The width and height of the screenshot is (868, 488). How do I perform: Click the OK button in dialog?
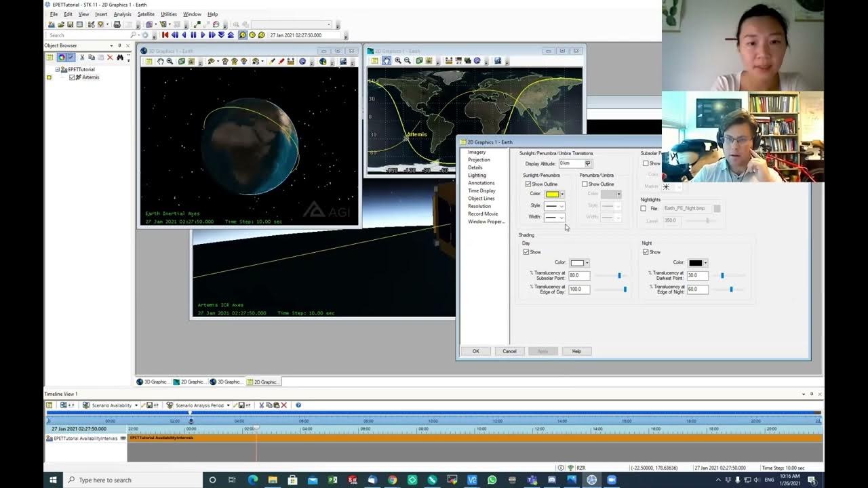click(475, 351)
